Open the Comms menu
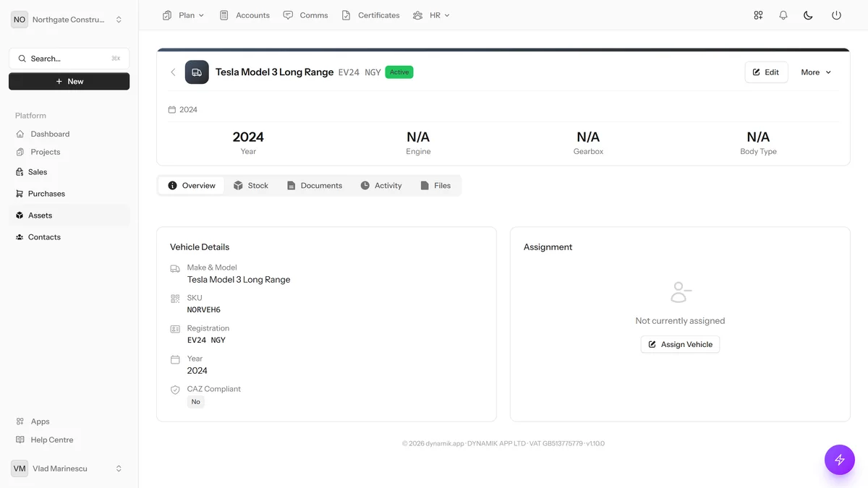This screenshot has width=868, height=488. [x=306, y=15]
